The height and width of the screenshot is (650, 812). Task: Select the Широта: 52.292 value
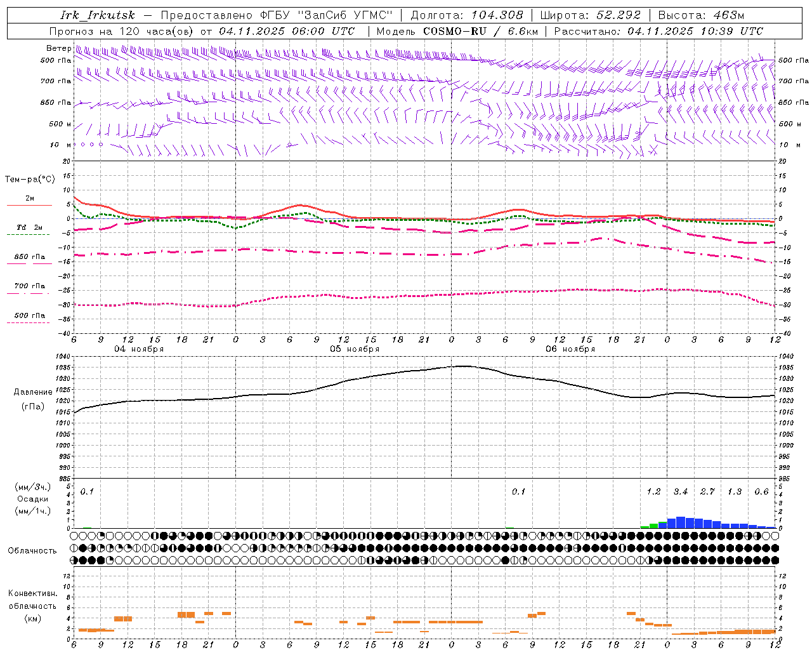coord(591,15)
